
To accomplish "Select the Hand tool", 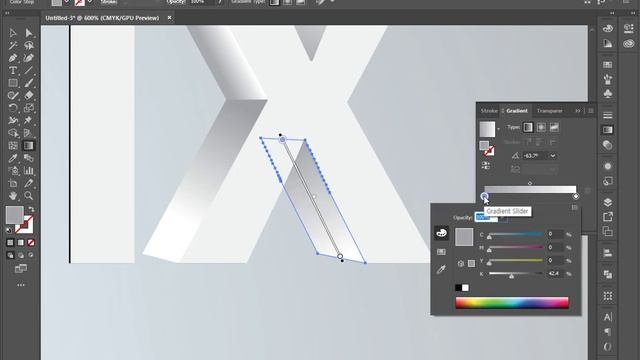I will [13, 196].
